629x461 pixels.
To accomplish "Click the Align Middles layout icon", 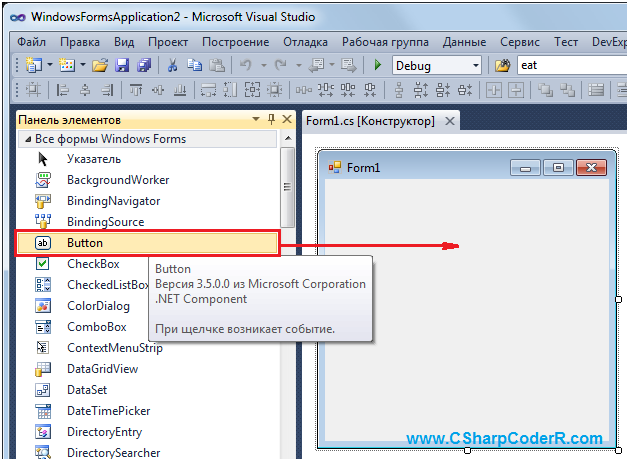I will [158, 90].
